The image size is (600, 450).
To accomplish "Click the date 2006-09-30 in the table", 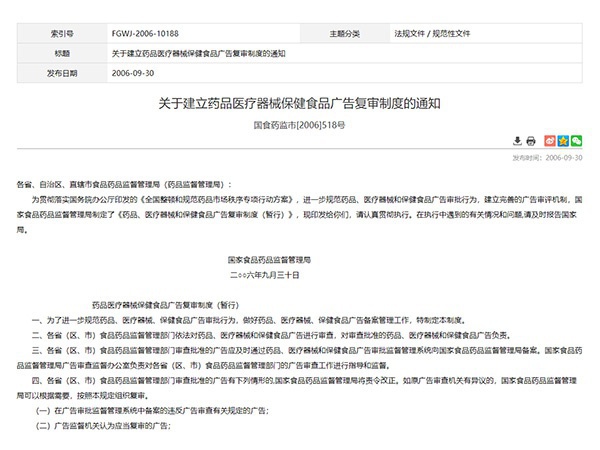I will pos(132,73).
